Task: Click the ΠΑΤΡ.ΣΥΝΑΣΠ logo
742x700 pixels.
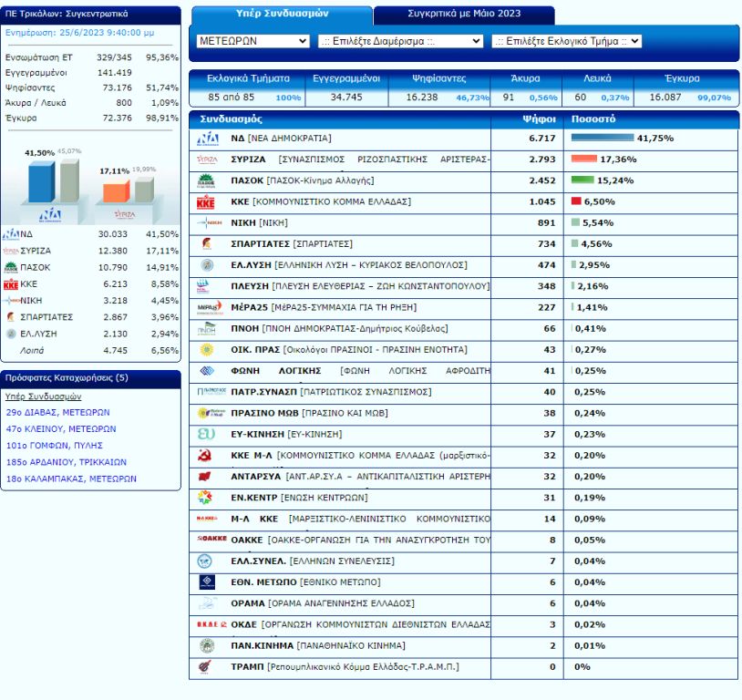Action: pos(211,391)
